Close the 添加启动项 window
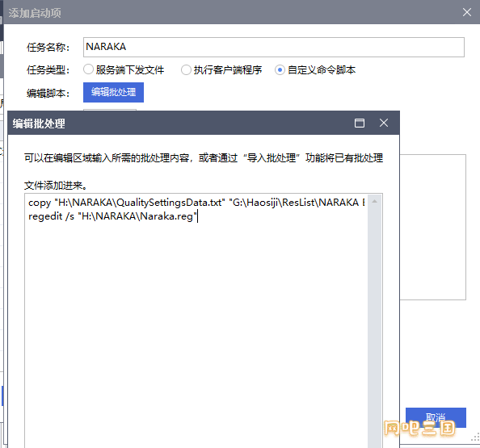Viewport: 480px width, 448px height. (x=467, y=12)
